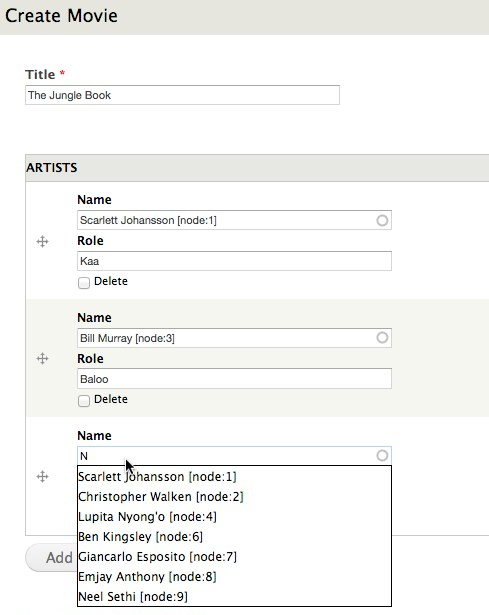Image resolution: width=489 pixels, height=615 pixels.
Task: Check Delete box under Kaa role
Action: point(84,282)
